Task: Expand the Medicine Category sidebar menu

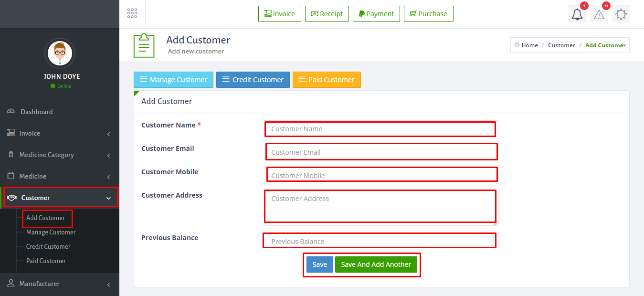Action: click(60, 155)
